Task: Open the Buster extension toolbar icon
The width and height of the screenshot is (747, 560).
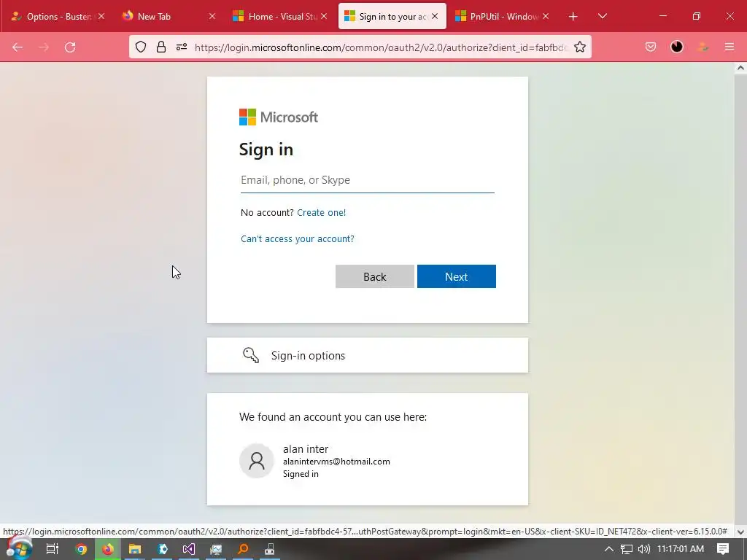Action: [x=703, y=47]
